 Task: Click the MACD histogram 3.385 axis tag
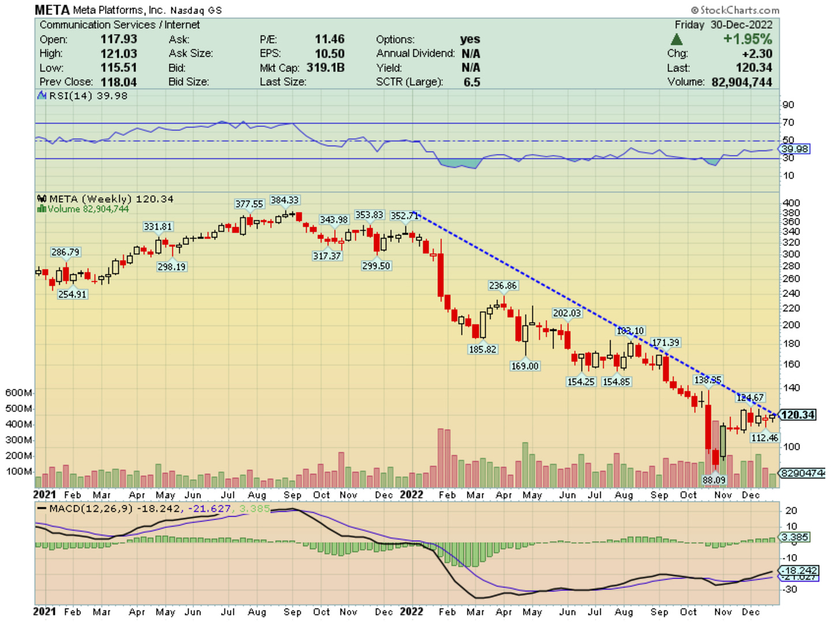[x=795, y=537]
